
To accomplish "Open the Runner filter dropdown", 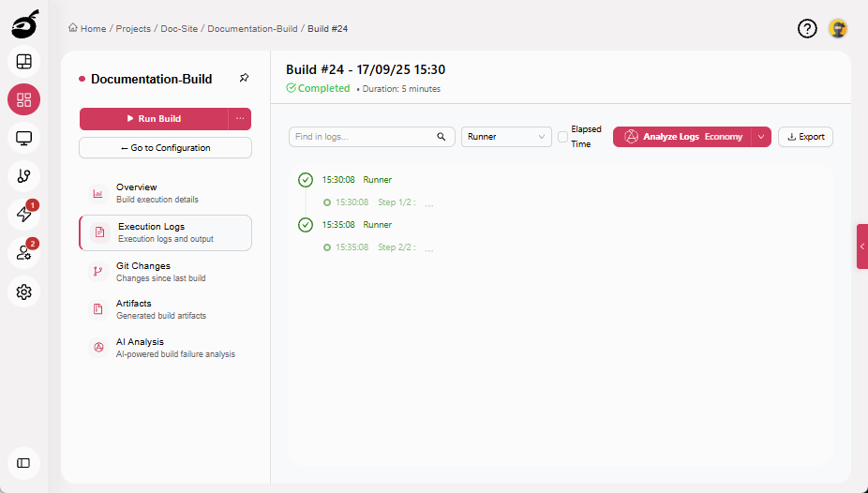I will tap(506, 137).
